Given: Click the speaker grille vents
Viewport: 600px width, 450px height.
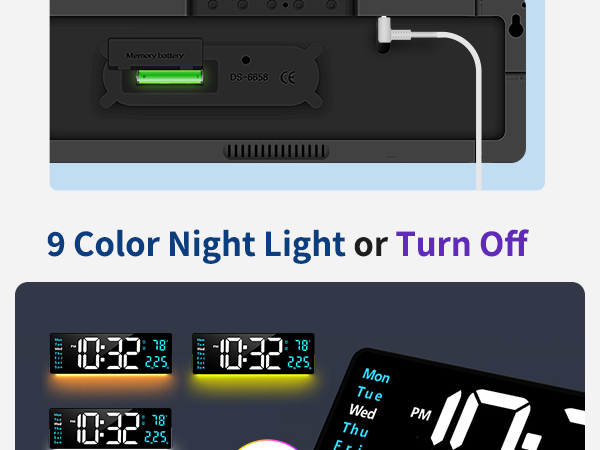Looking at the screenshot, I should point(276,151).
